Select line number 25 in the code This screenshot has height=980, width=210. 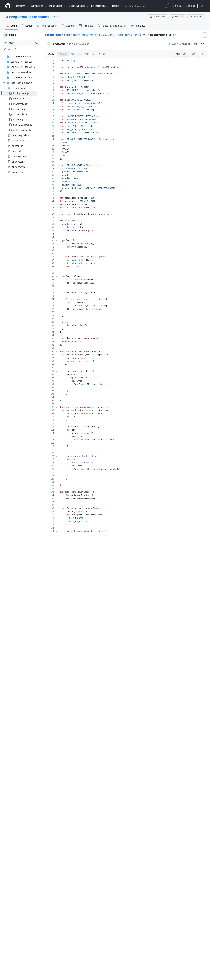pos(53,139)
